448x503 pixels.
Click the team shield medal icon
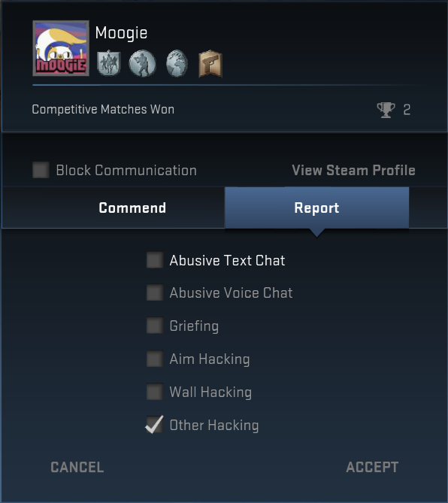click(x=109, y=63)
